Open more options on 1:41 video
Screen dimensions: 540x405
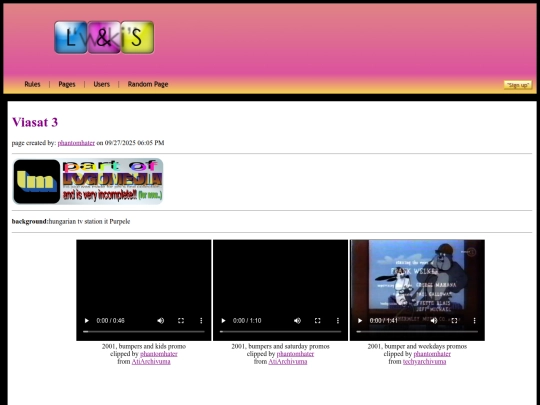click(x=475, y=321)
